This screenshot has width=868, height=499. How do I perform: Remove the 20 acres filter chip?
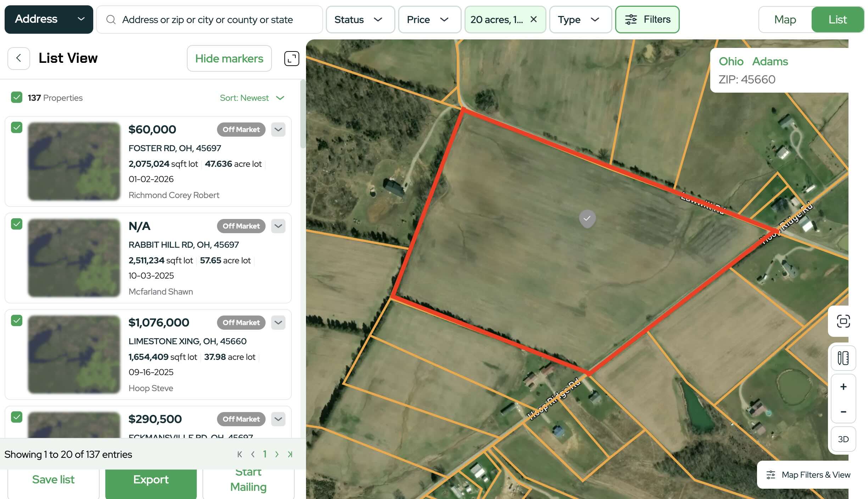pyautogui.click(x=534, y=20)
